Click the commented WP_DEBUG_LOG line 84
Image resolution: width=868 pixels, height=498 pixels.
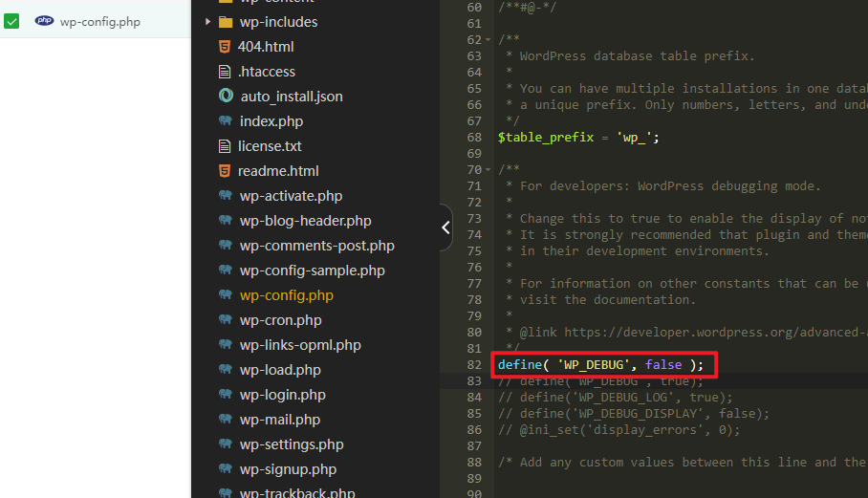615,398
